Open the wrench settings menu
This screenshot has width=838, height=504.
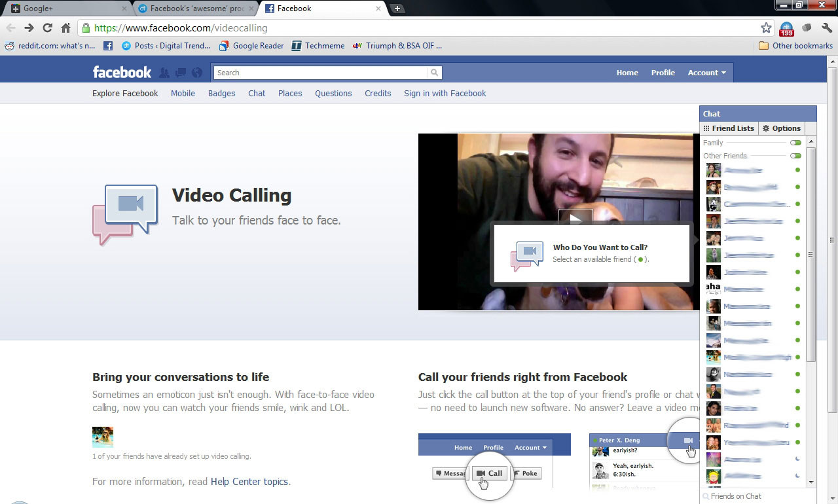827,27
